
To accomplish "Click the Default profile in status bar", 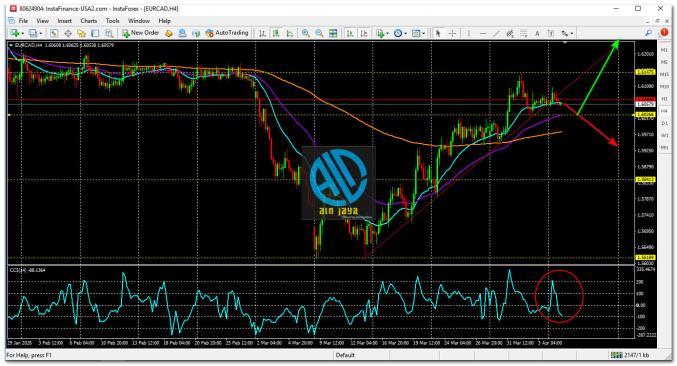I will point(345,355).
